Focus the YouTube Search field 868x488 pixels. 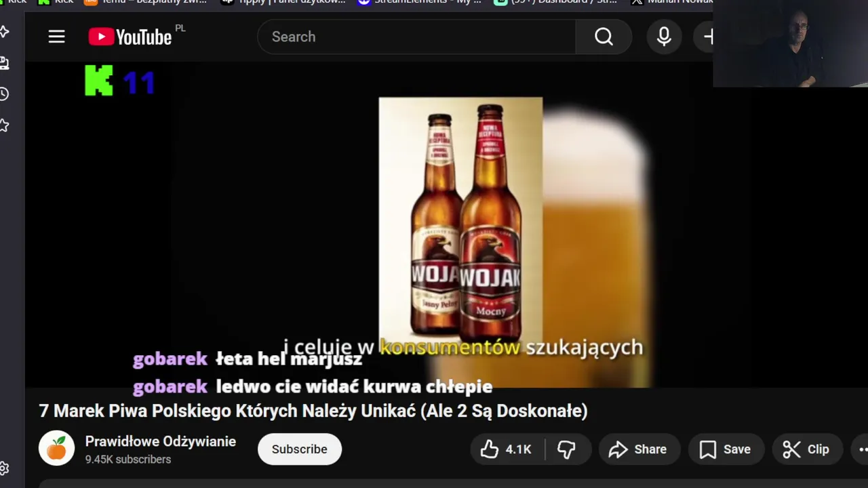[x=416, y=37]
